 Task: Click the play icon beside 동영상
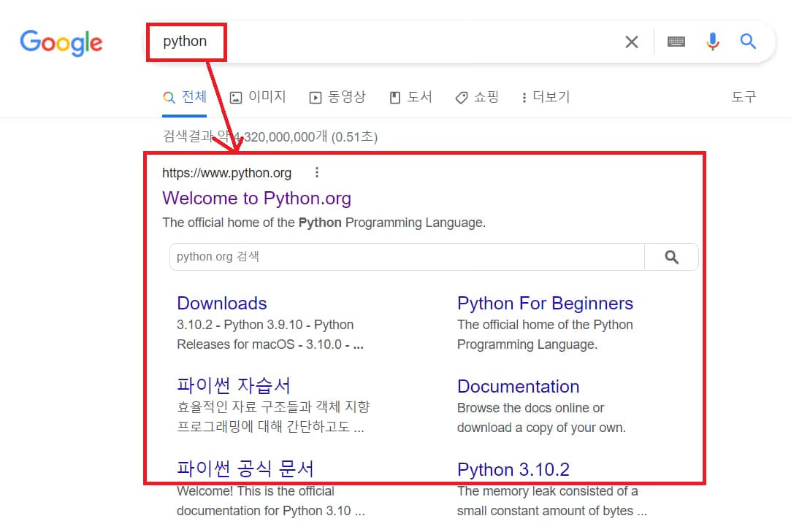pyautogui.click(x=314, y=96)
